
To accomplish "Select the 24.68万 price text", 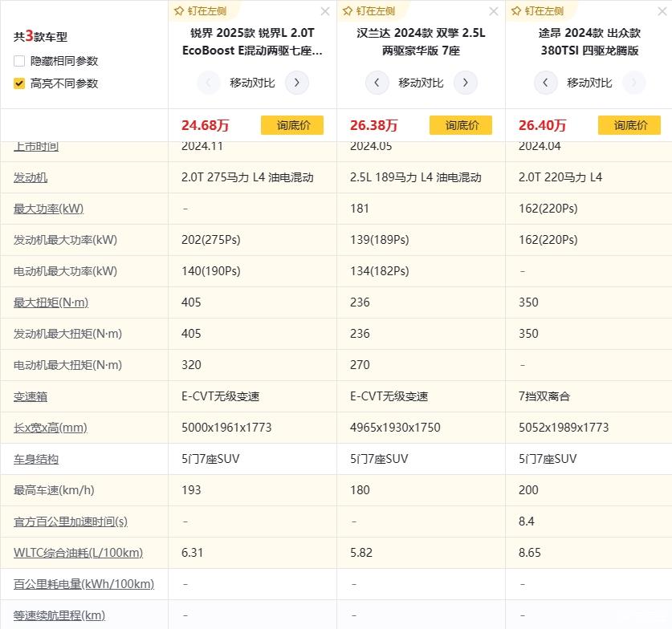I will pyautogui.click(x=205, y=125).
